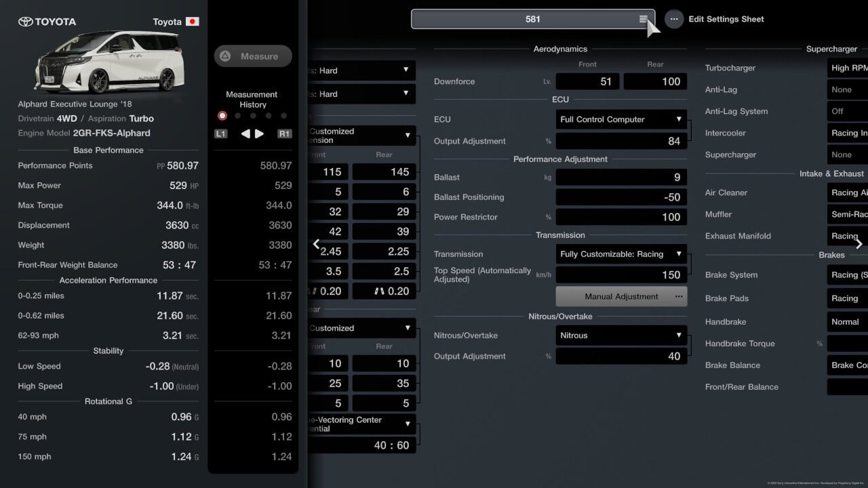This screenshot has width=868, height=488.
Task: Open the Customized differential dropdown
Action: tap(362, 328)
